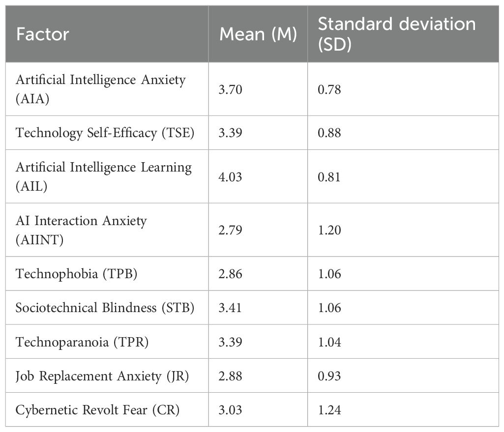Viewport: 504px width, 432px height.
Task: Click the Technoparanoia standard deviation 1.04
Action: click(x=330, y=342)
